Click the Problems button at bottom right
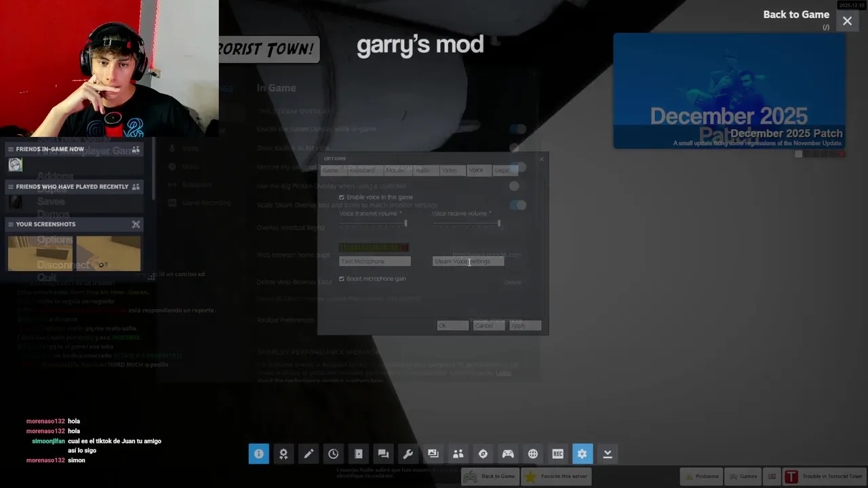The width and height of the screenshot is (868, 488). [x=701, y=476]
